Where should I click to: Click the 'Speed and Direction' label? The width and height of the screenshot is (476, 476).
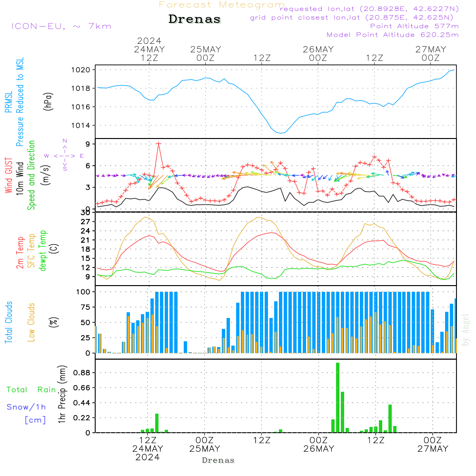[31, 175]
